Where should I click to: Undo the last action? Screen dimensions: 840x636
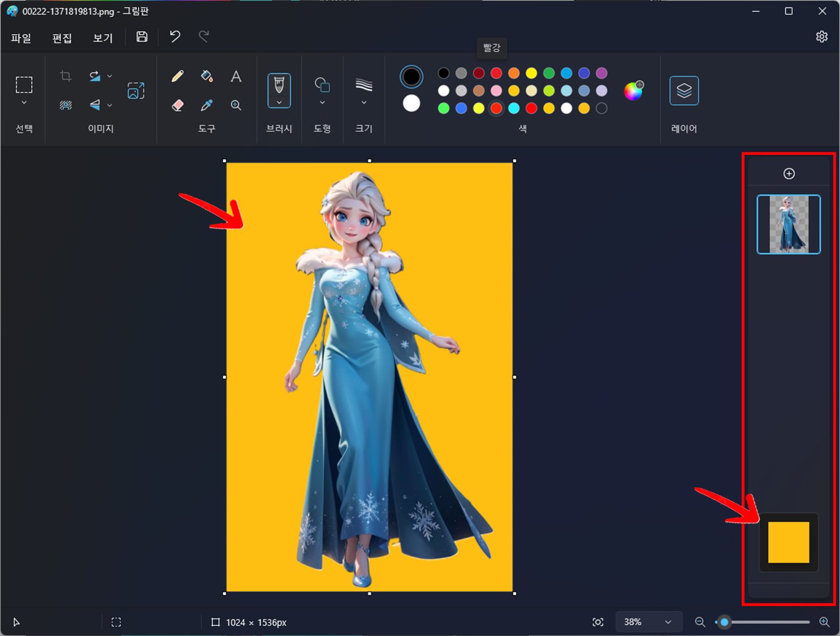175,37
